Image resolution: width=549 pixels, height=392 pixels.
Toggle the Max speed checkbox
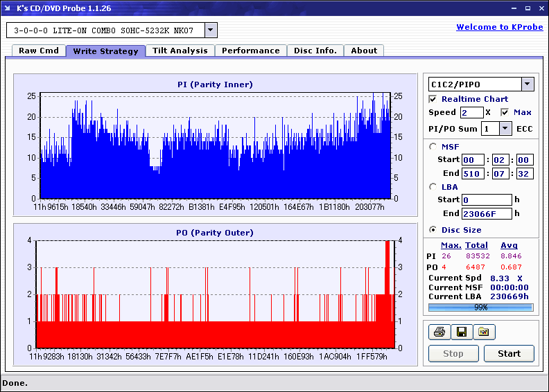505,112
